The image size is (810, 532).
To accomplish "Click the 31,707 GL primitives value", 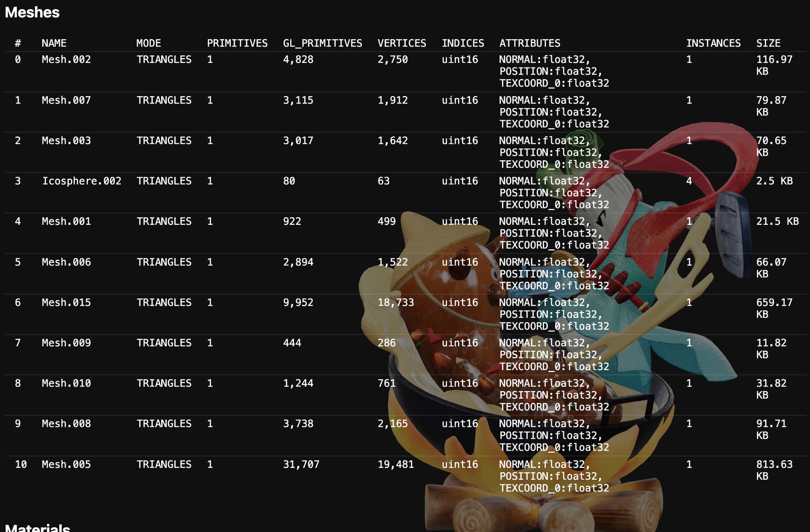I will pyautogui.click(x=301, y=464).
